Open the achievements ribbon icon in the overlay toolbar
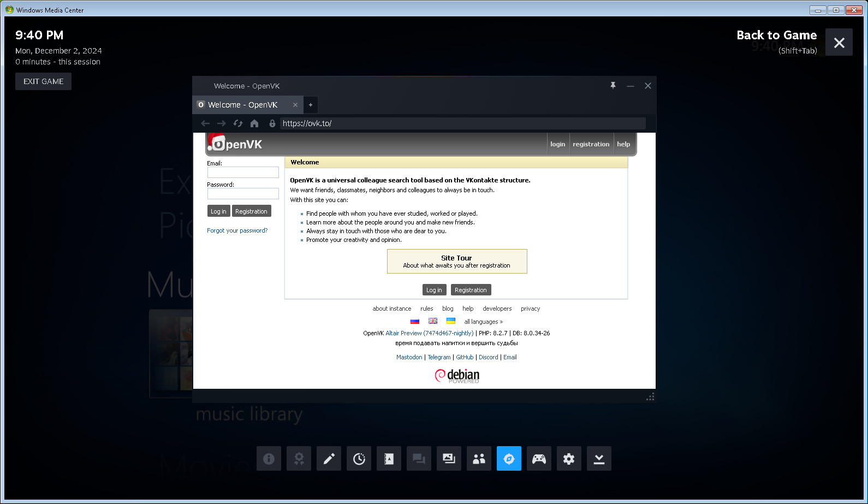 tap(299, 459)
